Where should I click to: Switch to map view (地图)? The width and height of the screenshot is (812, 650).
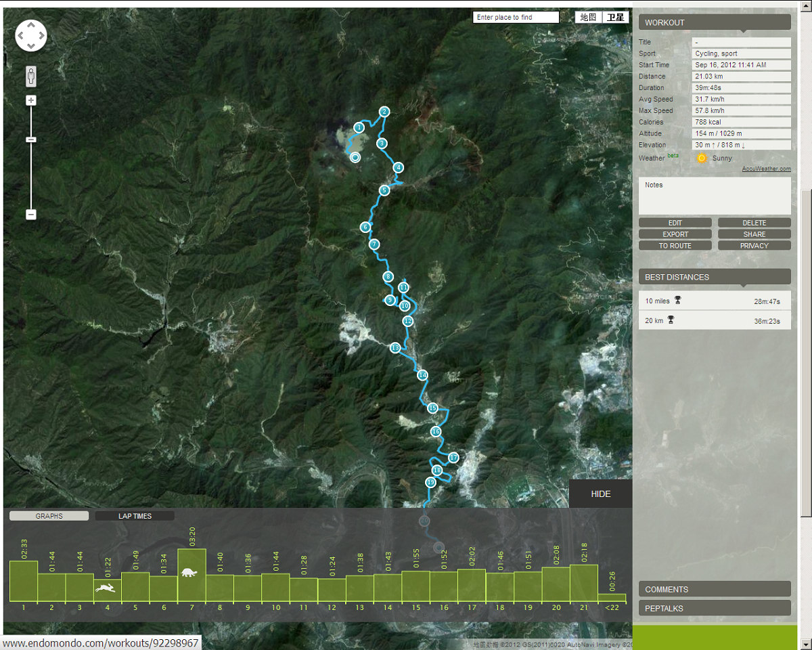point(588,18)
